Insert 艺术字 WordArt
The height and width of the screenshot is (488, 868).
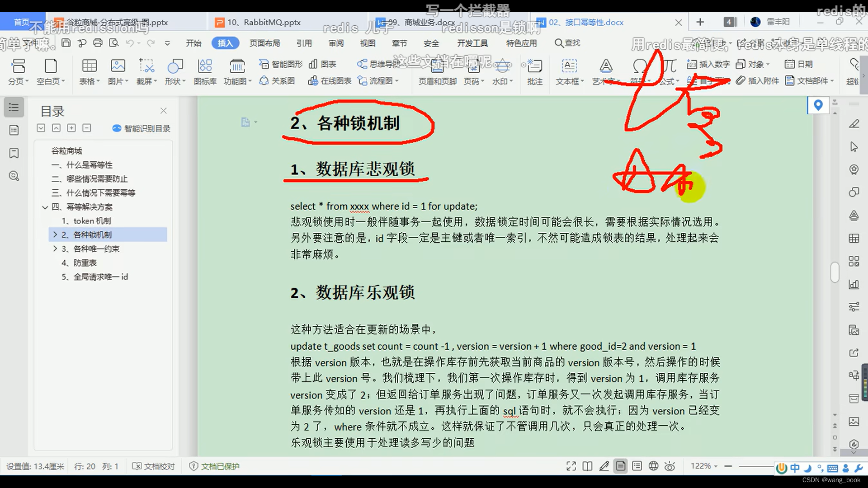pos(605,72)
